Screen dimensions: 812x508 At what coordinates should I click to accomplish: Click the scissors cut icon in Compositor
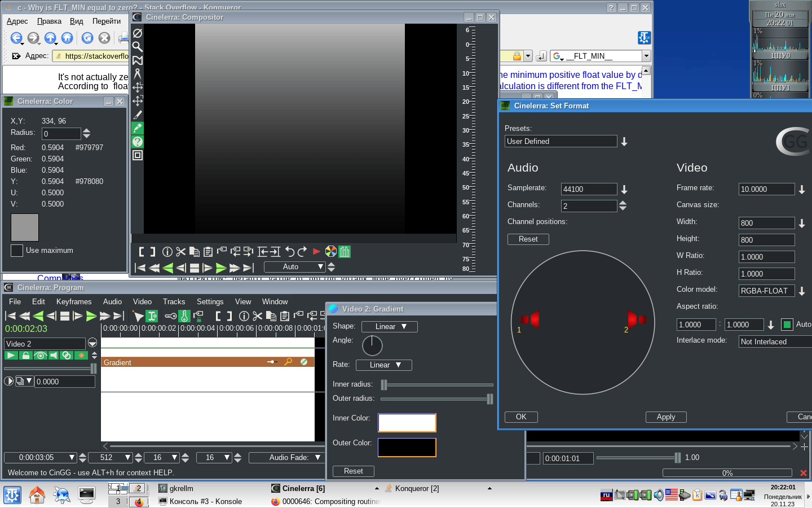coord(181,252)
